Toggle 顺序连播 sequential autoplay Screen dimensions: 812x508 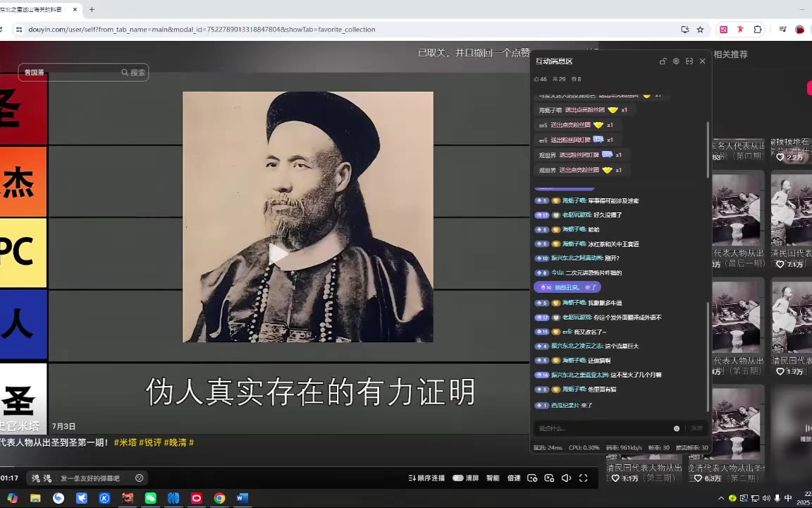426,478
